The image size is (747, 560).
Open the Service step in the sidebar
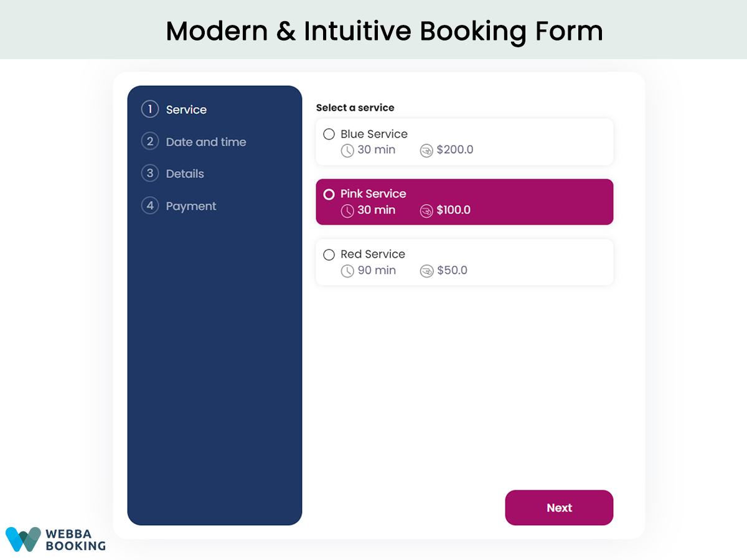pyautogui.click(x=186, y=109)
